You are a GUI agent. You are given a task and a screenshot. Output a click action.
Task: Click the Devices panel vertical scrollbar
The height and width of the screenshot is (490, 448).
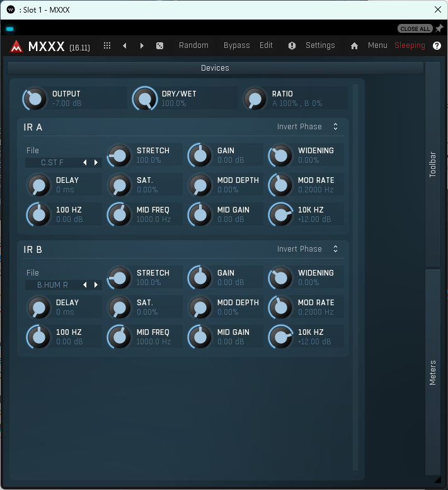pyautogui.click(x=355, y=277)
